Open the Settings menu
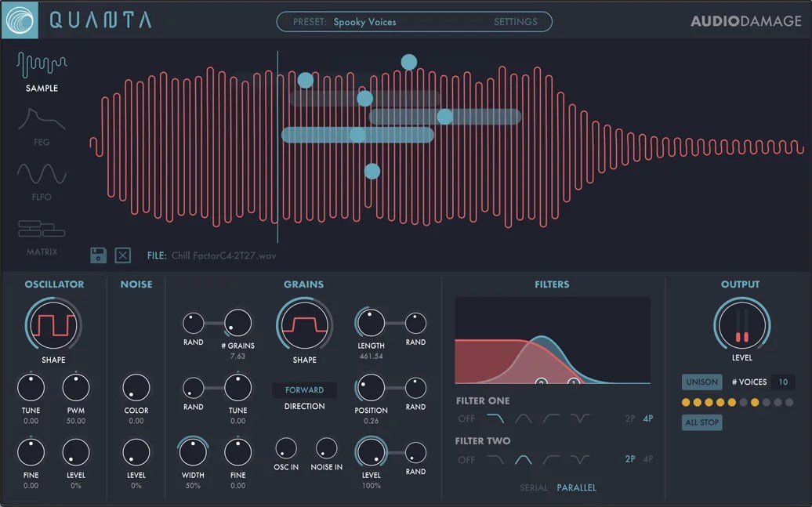Image resolution: width=812 pixels, height=507 pixels. pyautogui.click(x=515, y=21)
